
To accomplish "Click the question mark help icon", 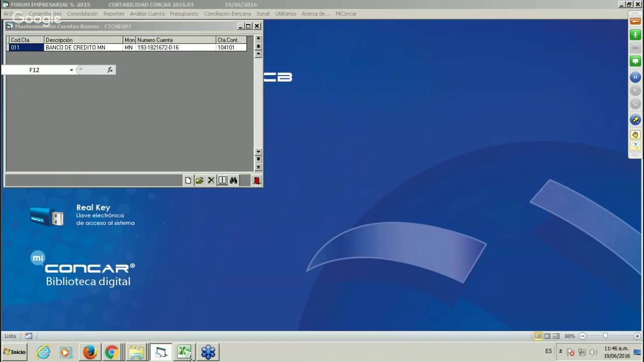I will (635, 145).
